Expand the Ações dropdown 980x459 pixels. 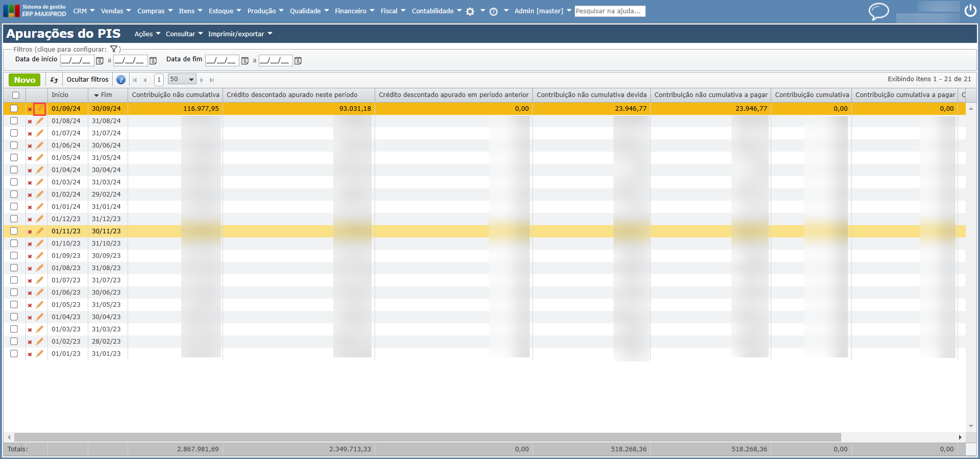click(148, 34)
